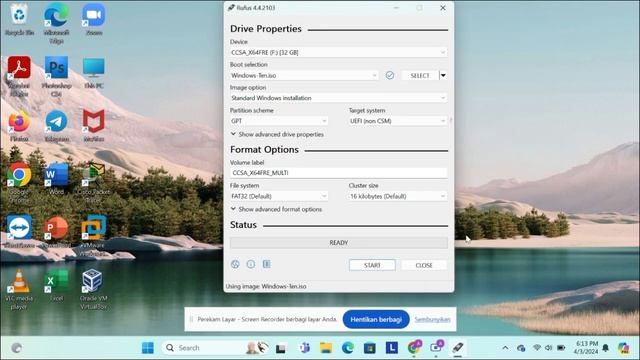This screenshot has width=640, height=360.
Task: Open the Cluster size dropdown
Action: pyautogui.click(x=398, y=196)
